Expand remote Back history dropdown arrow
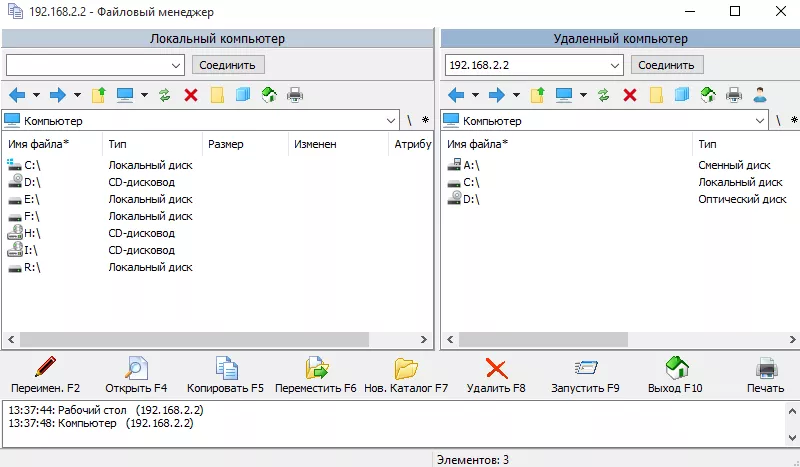800x467 pixels. tap(475, 95)
